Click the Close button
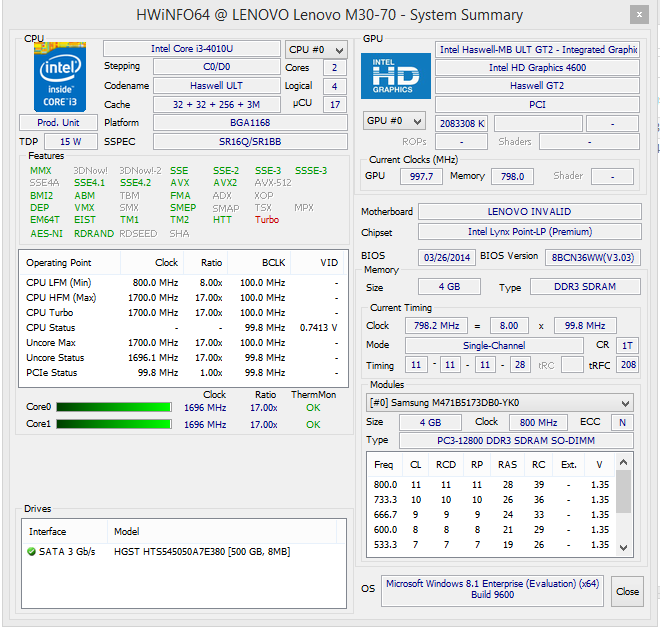Viewport: 660px width, 630px height. tap(627, 591)
